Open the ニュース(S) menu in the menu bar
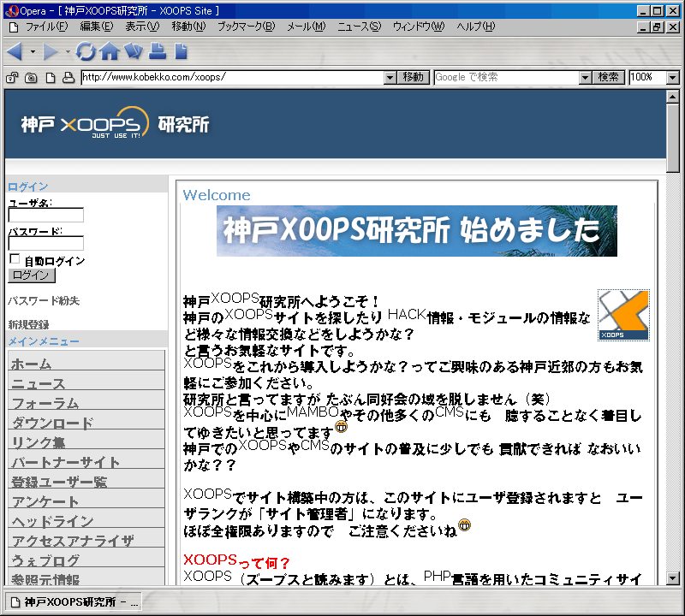 360,27
